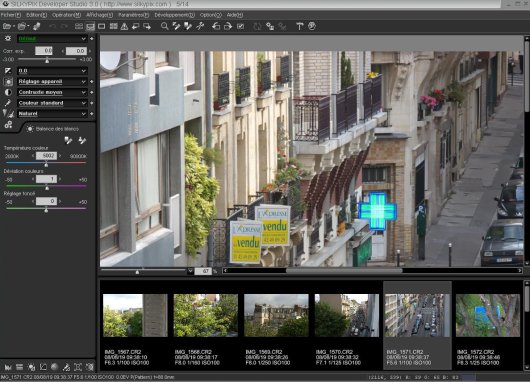Click the add button next to Réglage appareil
The height and width of the screenshot is (382, 530).
point(92,82)
